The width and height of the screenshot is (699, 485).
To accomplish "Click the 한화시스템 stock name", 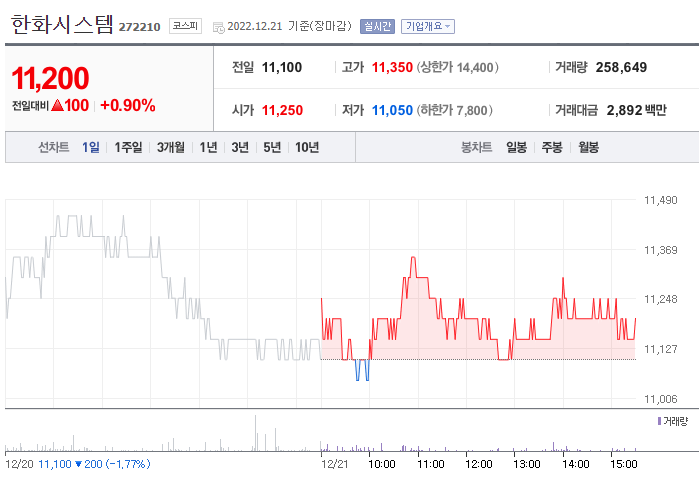I will pos(62,24).
